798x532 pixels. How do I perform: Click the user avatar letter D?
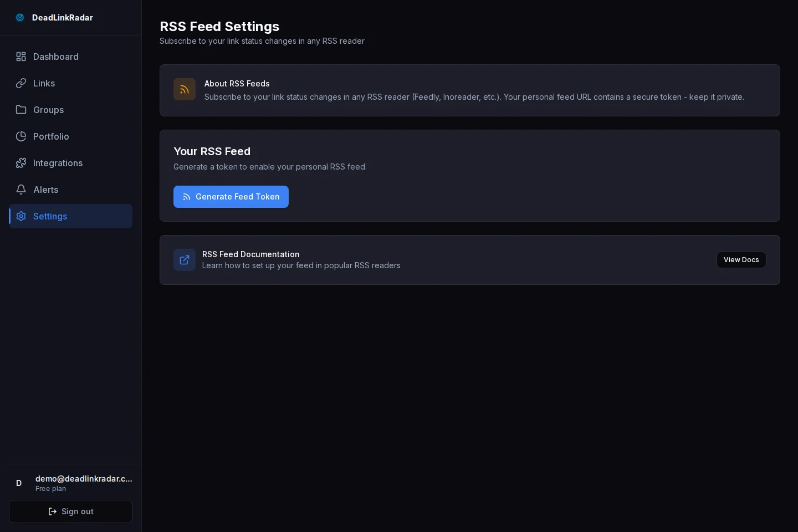click(19, 483)
